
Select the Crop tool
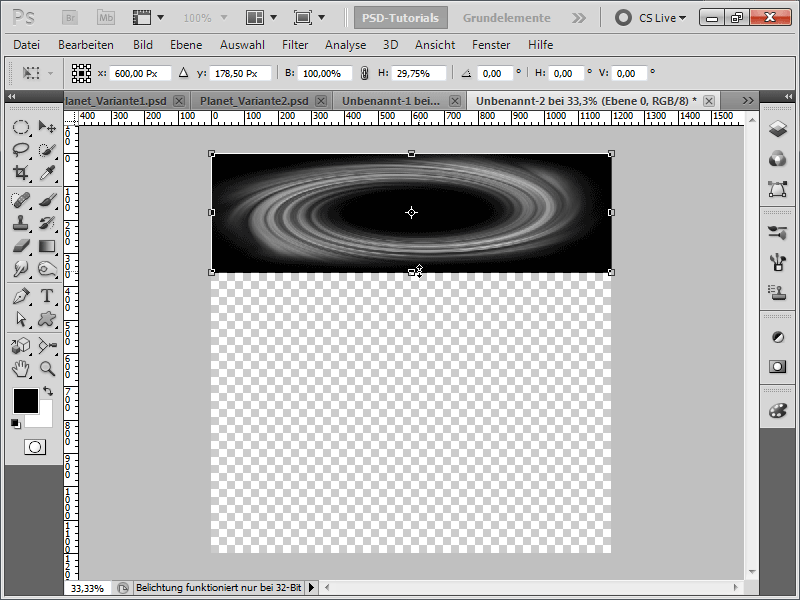coord(21,172)
